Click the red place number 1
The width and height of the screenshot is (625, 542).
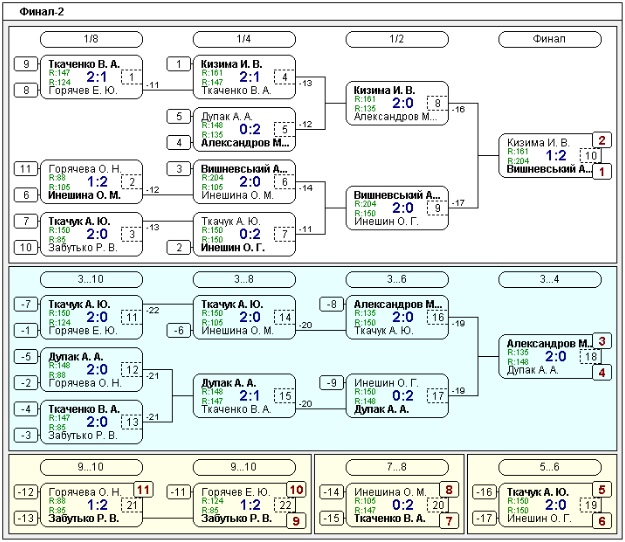602,172
